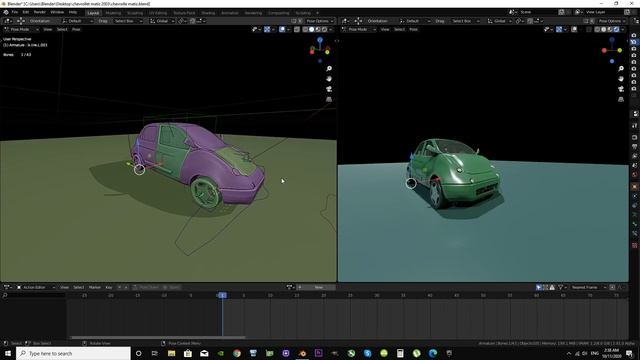This screenshot has height=360, width=640.
Task: Toggle camera view gizmo in right viewport
Action: pos(621,89)
